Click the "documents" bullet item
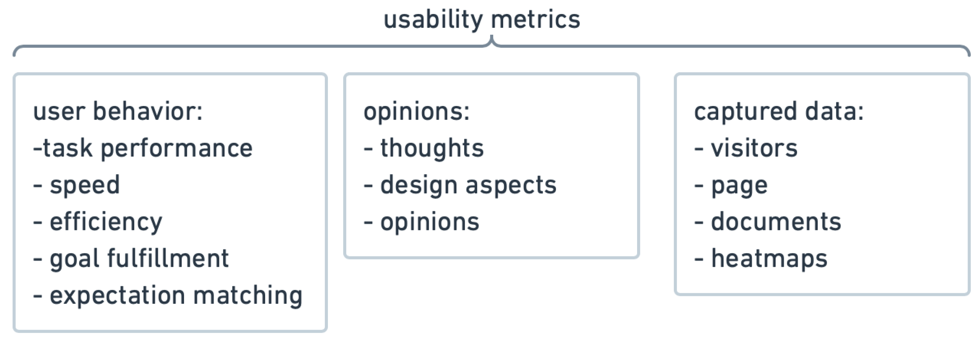The height and width of the screenshot is (340, 980). (x=776, y=222)
